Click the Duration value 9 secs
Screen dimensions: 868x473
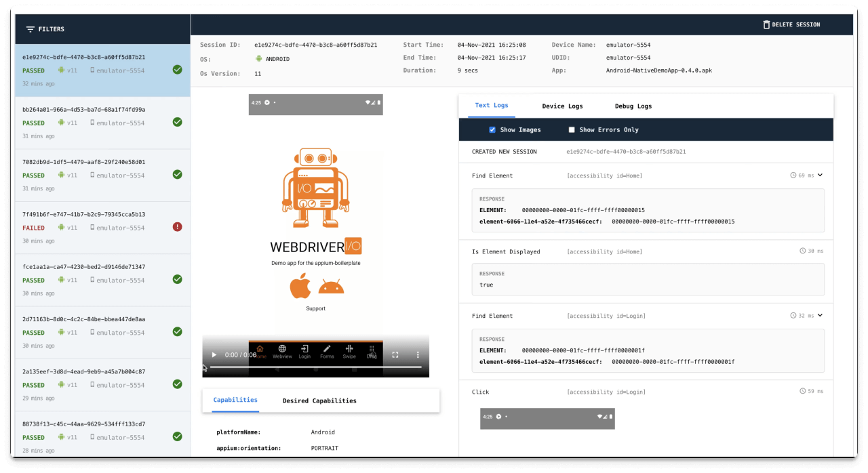469,70
